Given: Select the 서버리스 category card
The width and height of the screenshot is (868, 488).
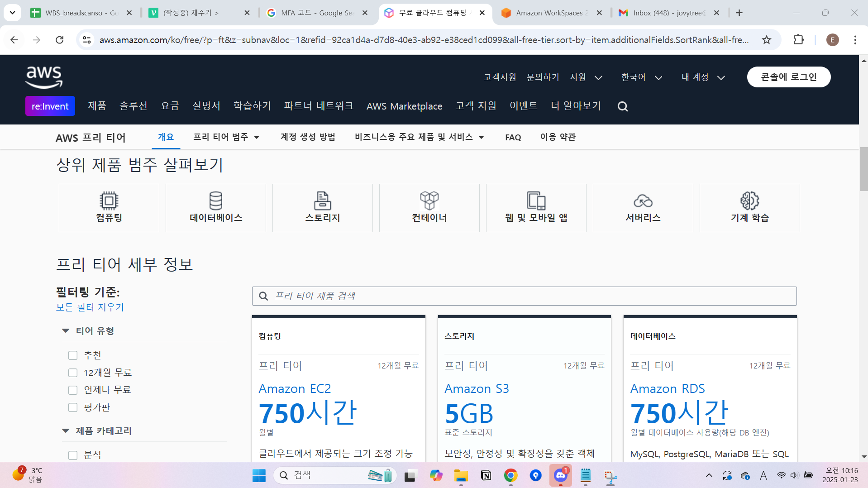Looking at the screenshot, I should pos(643,208).
